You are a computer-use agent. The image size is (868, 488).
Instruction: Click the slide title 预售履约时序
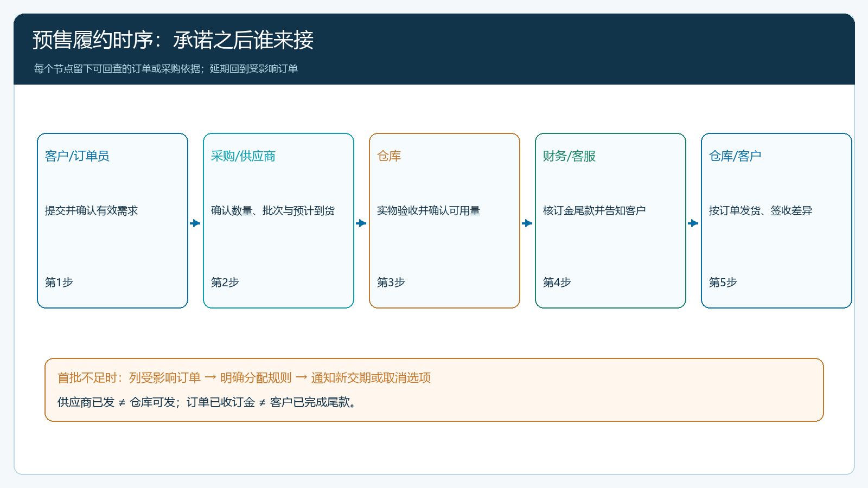(93, 40)
